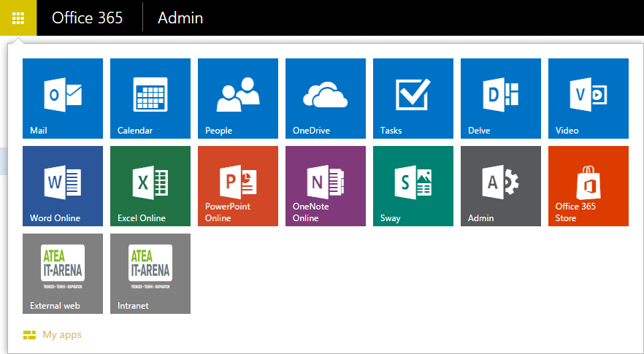
Task: Click the Office 365 header title
Action: [x=88, y=18]
